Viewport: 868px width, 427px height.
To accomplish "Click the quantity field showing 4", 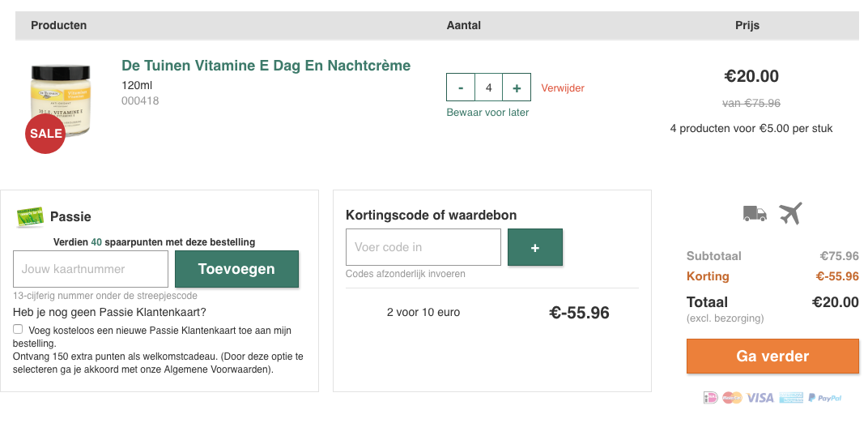I will coord(488,88).
